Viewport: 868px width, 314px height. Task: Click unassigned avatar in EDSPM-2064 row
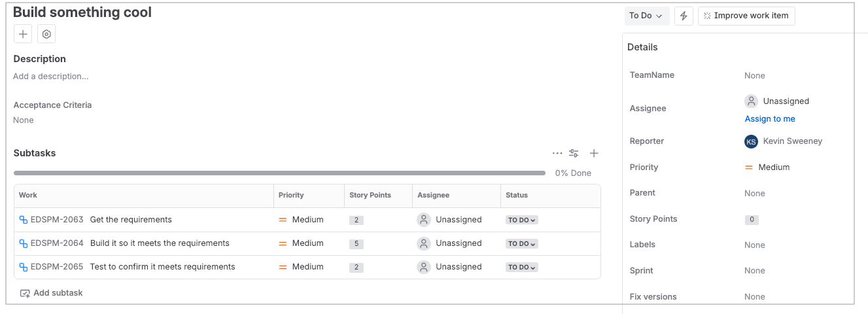[424, 243]
